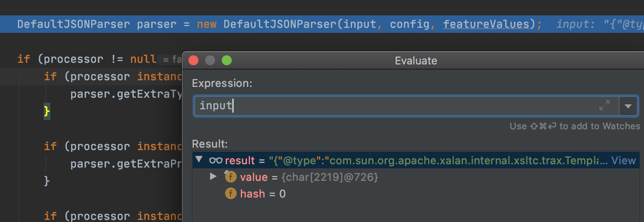644x222 pixels.
Task: Select the value = {char[2219]@726} row
Action: pos(309,177)
